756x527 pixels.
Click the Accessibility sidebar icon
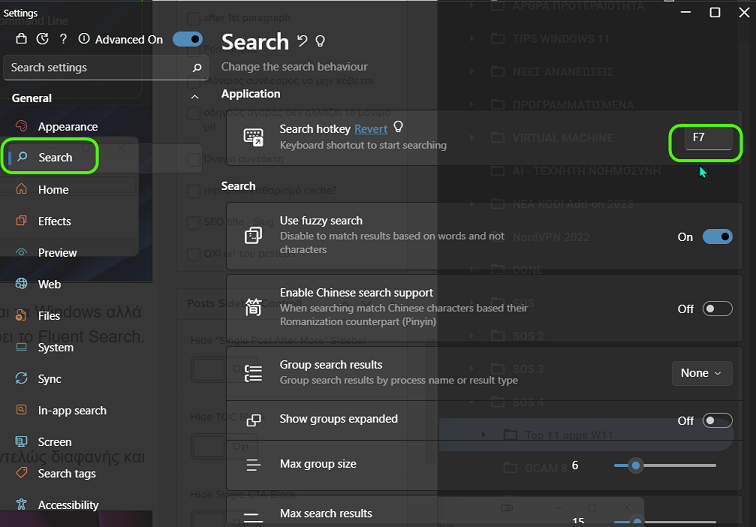pyautogui.click(x=21, y=504)
